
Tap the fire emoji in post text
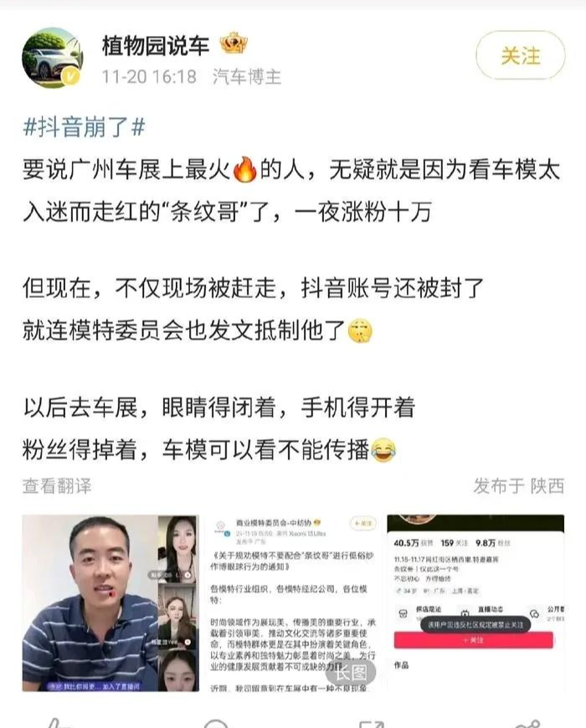tap(244, 169)
